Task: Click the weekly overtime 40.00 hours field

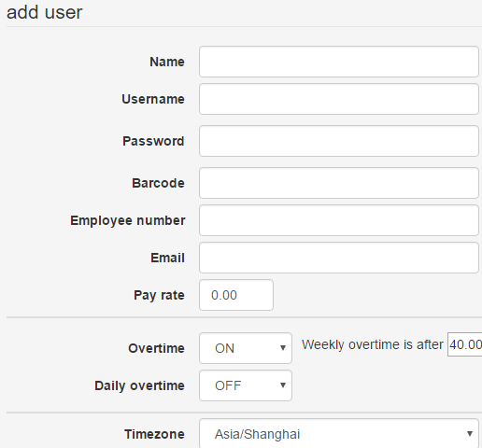Action: (x=465, y=344)
